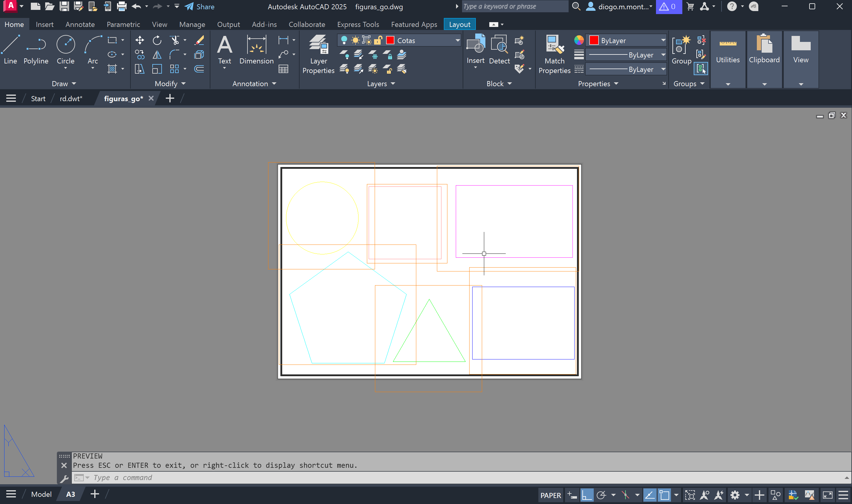Switch to the Model layout tab
The height and width of the screenshot is (504, 852).
[41, 494]
